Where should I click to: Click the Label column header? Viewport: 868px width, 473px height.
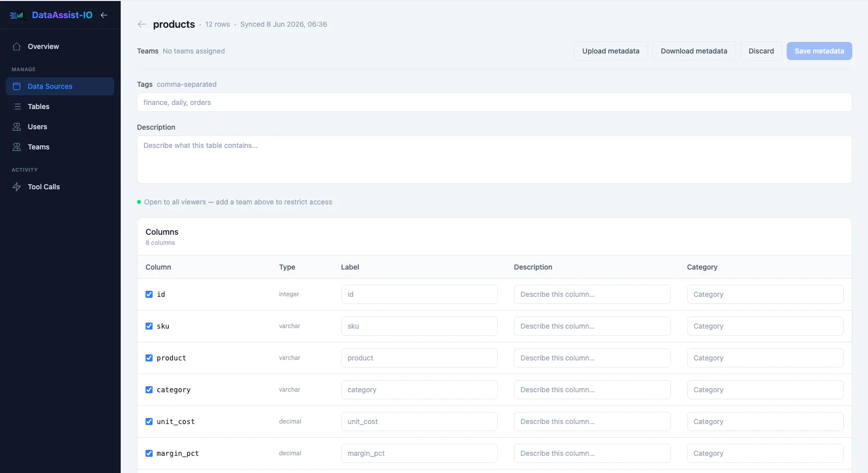350,267
